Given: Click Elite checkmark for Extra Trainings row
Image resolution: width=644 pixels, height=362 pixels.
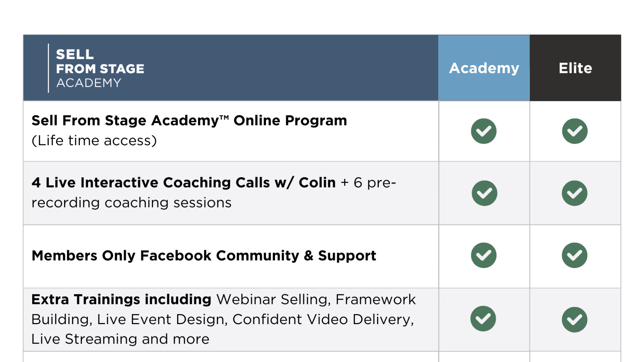Looking at the screenshot, I should tap(575, 320).
